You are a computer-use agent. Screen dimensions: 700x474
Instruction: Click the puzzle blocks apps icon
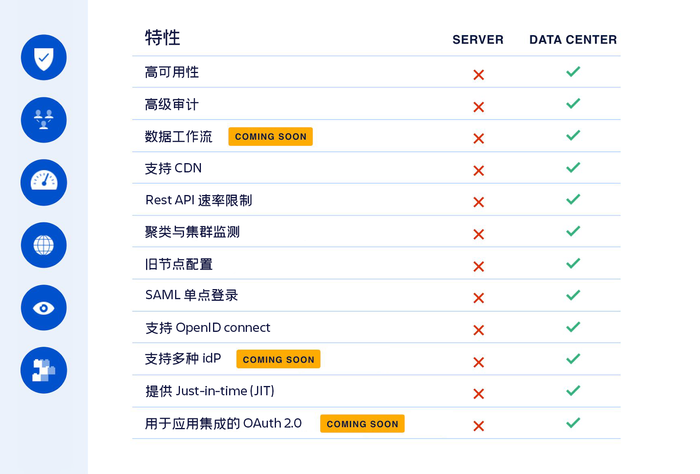[x=44, y=370]
